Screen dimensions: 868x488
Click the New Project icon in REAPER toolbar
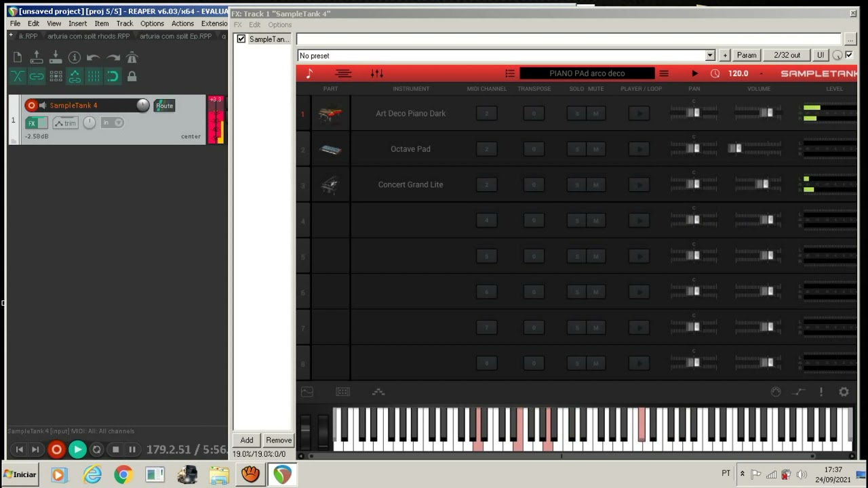(18, 58)
